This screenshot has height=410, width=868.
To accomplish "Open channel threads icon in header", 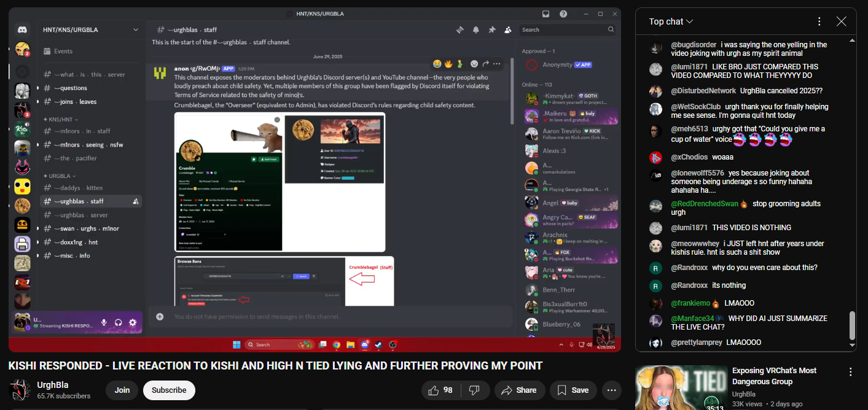I will pos(459,29).
